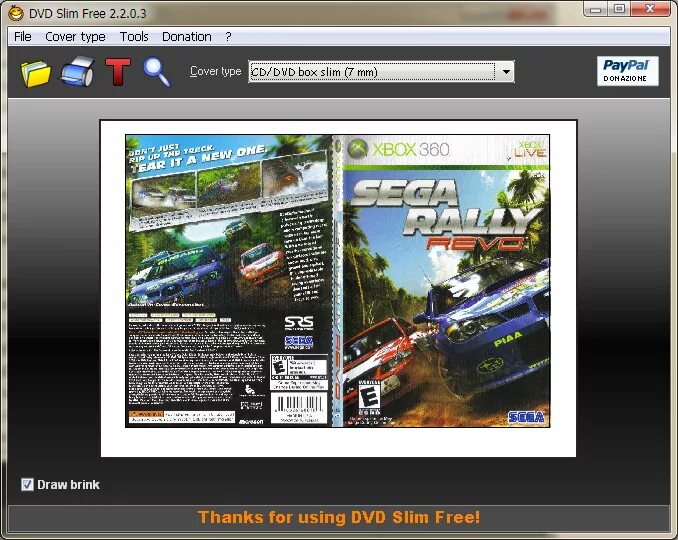Add text with the red T icon
The image size is (678, 540).
[x=118, y=71]
